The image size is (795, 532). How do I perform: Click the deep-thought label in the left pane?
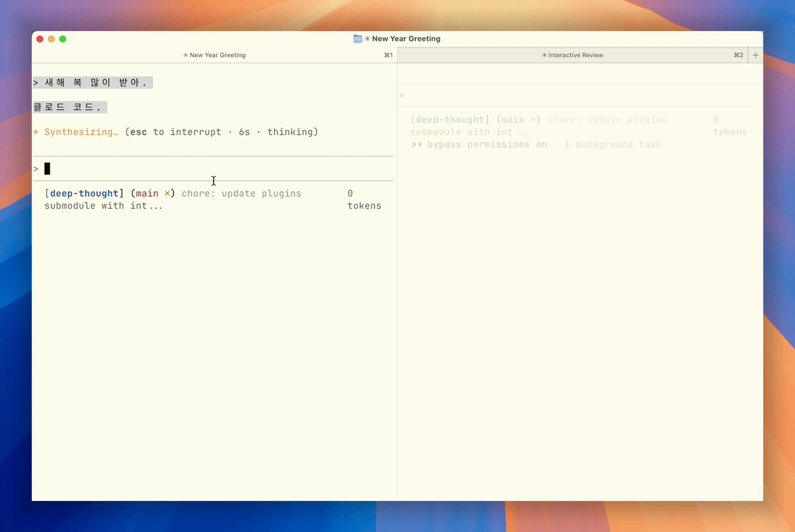[x=84, y=194]
